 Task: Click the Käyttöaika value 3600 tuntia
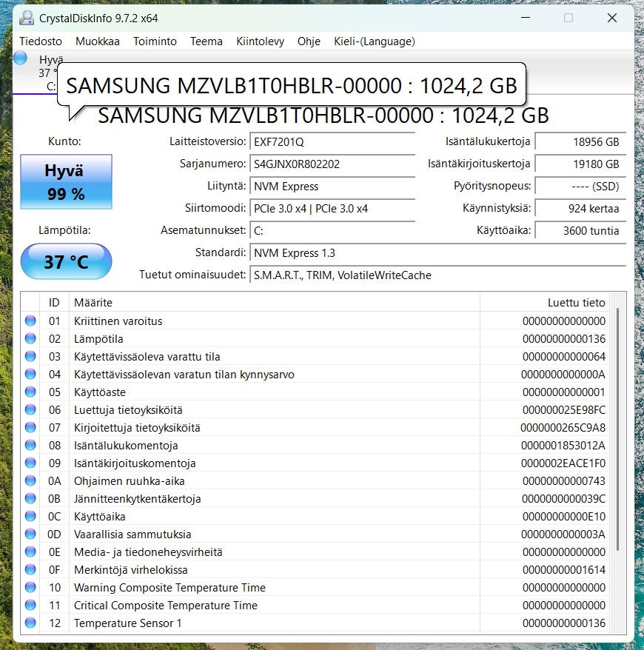click(x=580, y=230)
